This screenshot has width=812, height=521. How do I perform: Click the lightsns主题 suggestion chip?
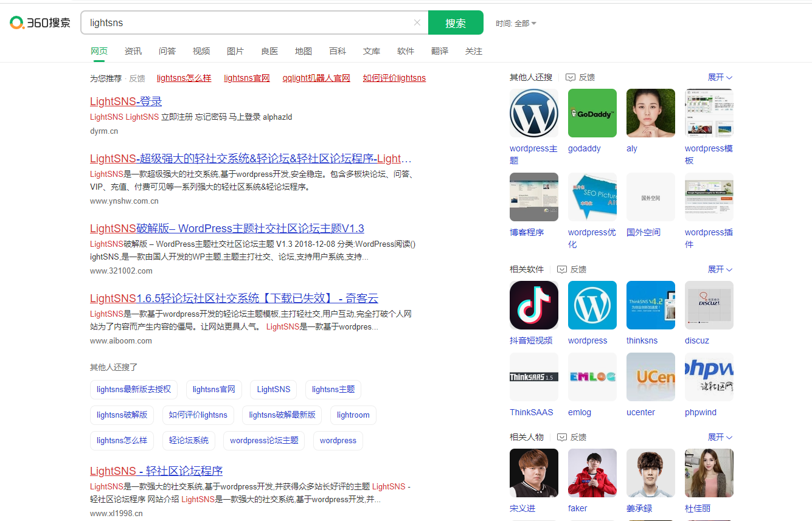tap(333, 389)
